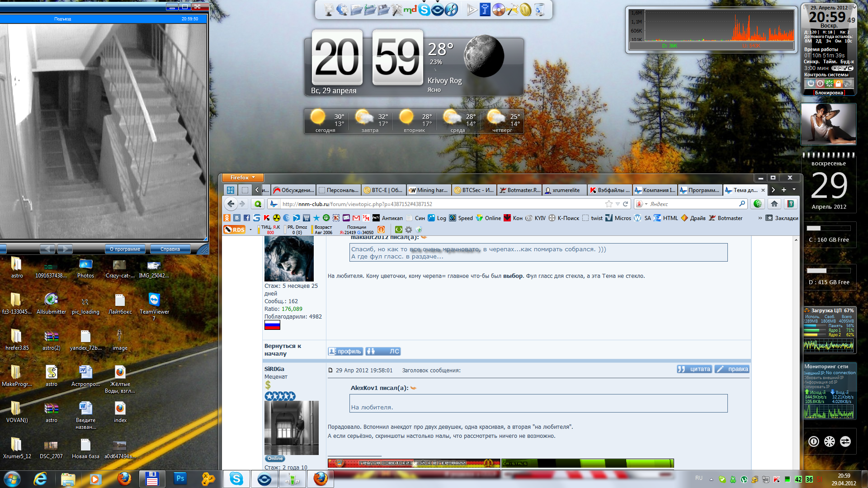Open the orange Firefox menu dropdown
This screenshot has width=868, height=488.
coord(243,178)
